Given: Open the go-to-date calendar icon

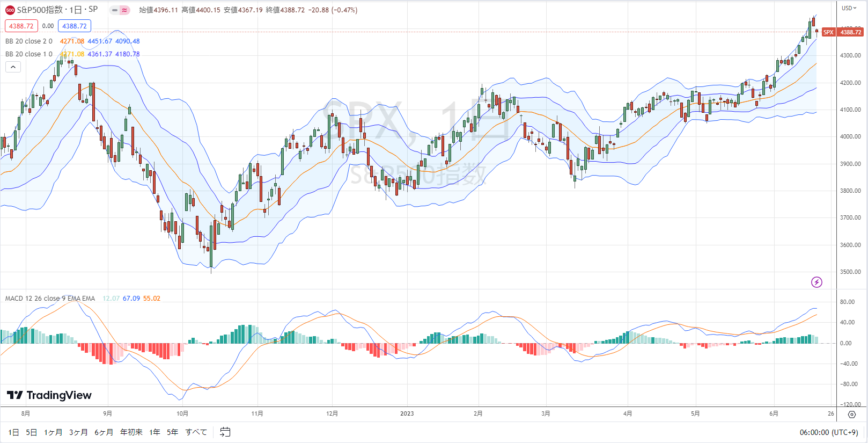Looking at the screenshot, I should coord(225,432).
